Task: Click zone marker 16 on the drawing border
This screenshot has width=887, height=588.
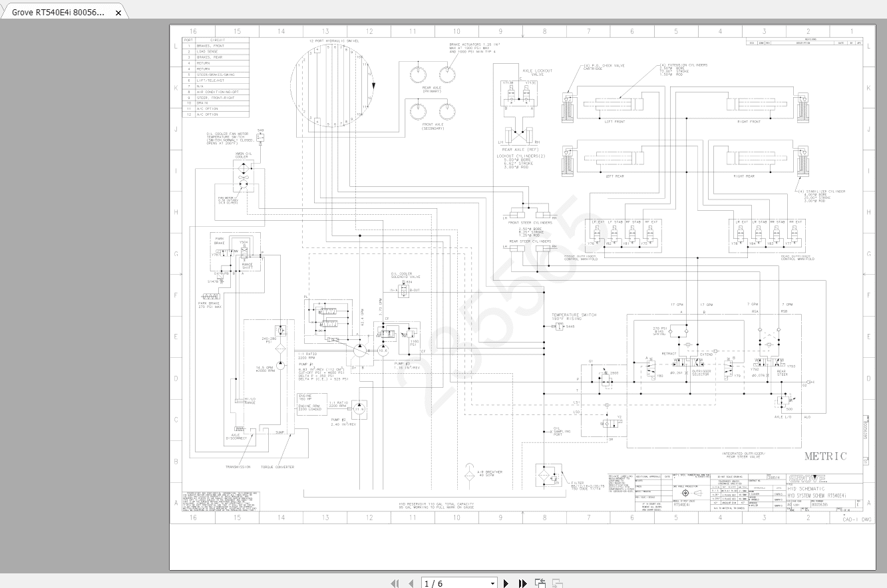Action: 193,31
